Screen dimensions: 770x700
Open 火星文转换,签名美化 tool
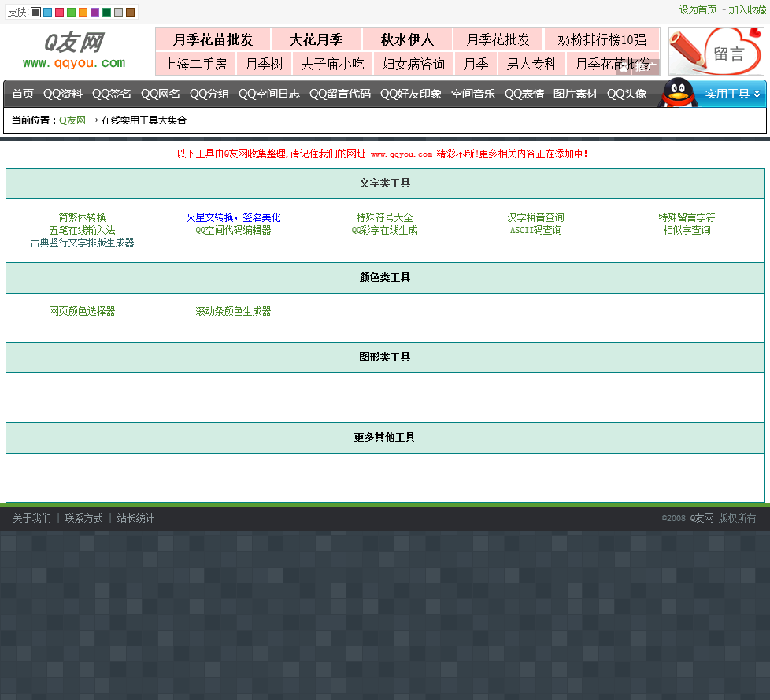233,217
